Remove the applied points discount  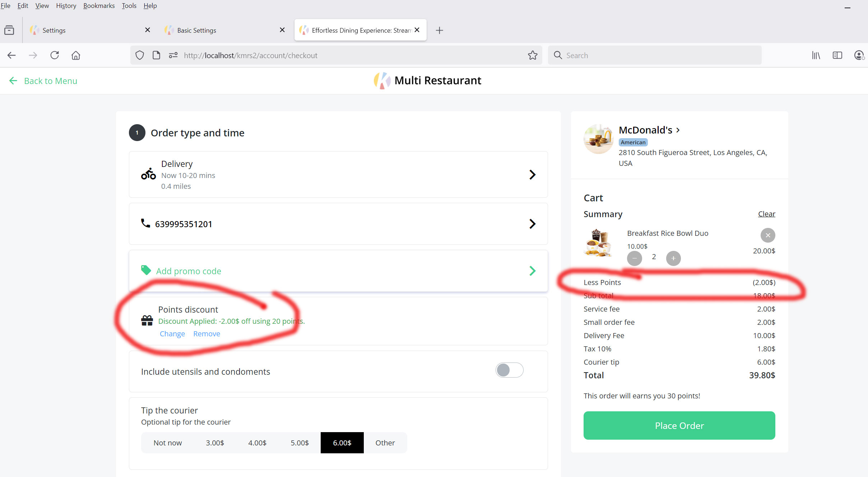(206, 334)
